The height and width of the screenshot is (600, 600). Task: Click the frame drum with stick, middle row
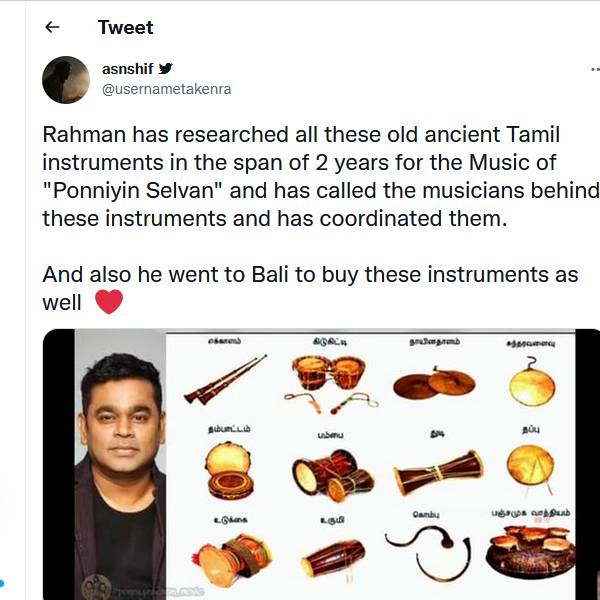(530, 467)
